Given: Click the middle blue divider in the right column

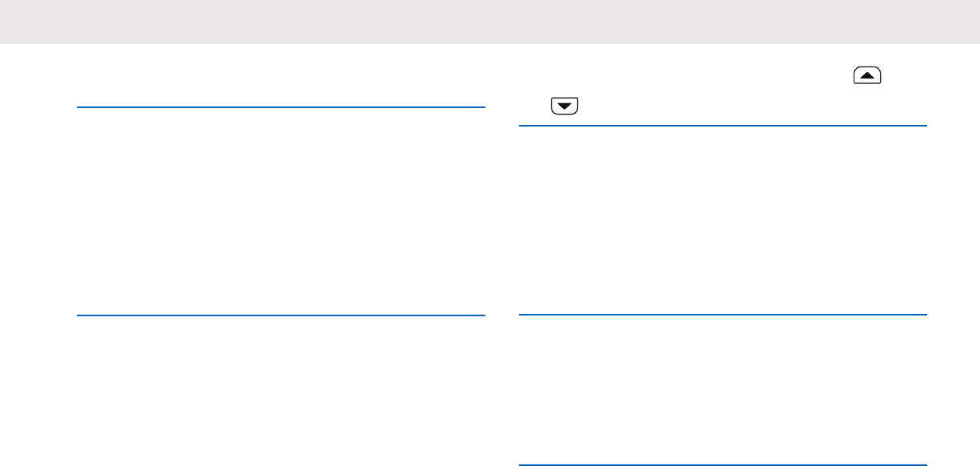Looking at the screenshot, I should 722,315.
